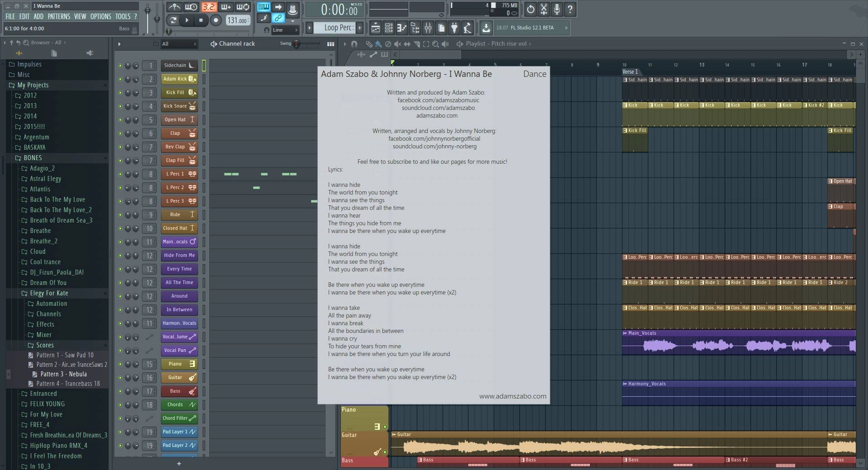
Task: Click the one-click recording microphone icon
Action: [557, 9]
